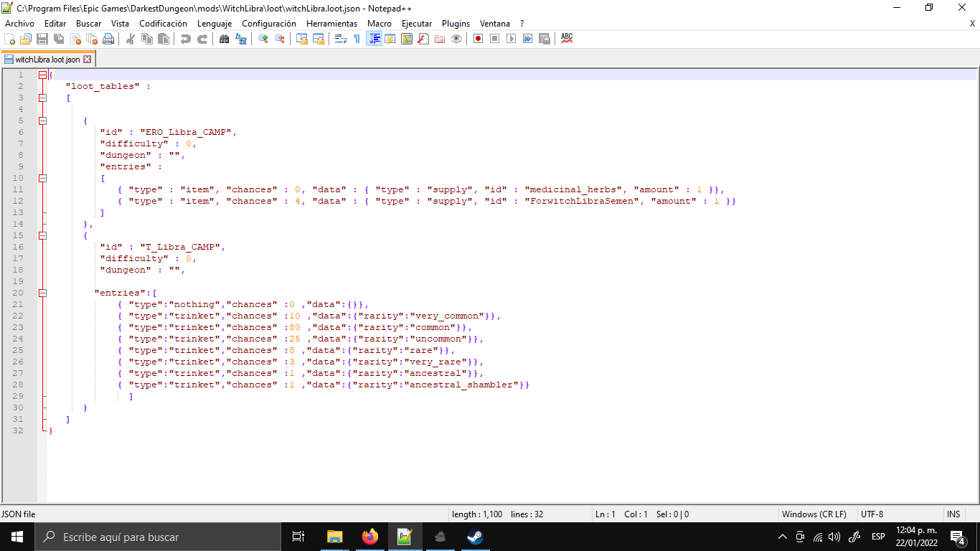This screenshot has width=980, height=551.
Task: Open Folder as Workspace toolbar icon
Action: pos(440,39)
